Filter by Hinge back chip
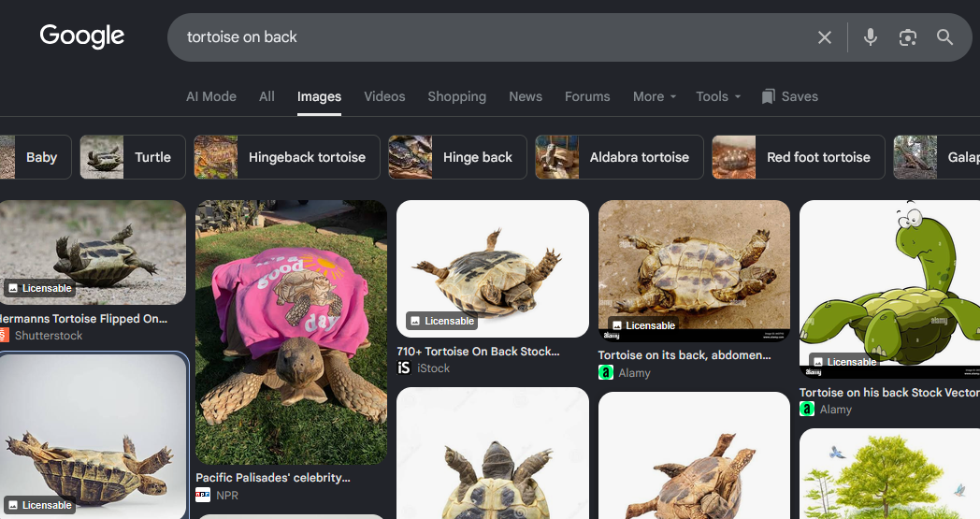 (457, 157)
